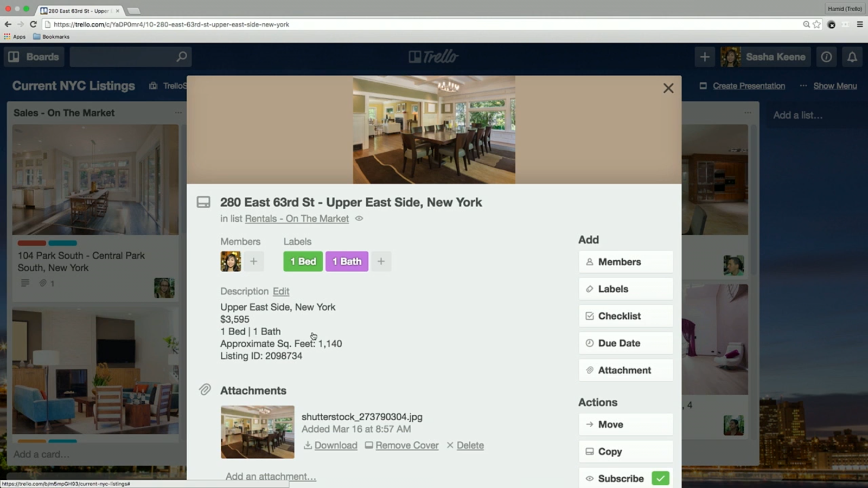Close the card detail dialog
This screenshot has width=868, height=488.
tap(668, 88)
